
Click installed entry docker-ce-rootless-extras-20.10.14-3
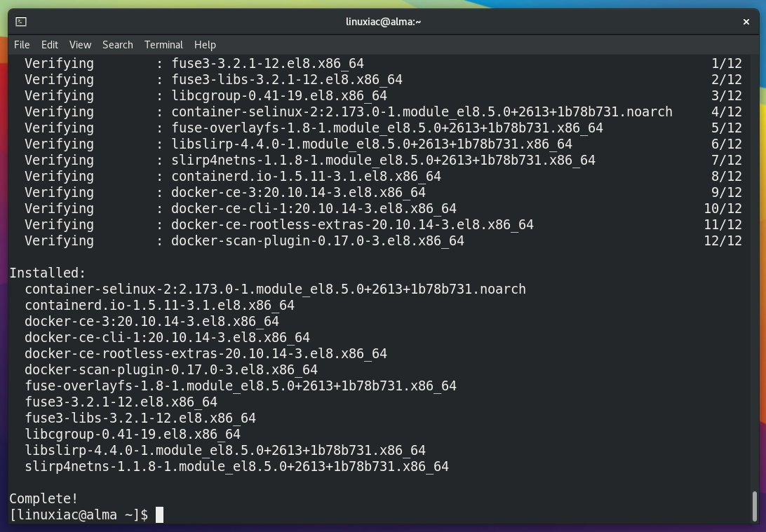tap(206, 353)
